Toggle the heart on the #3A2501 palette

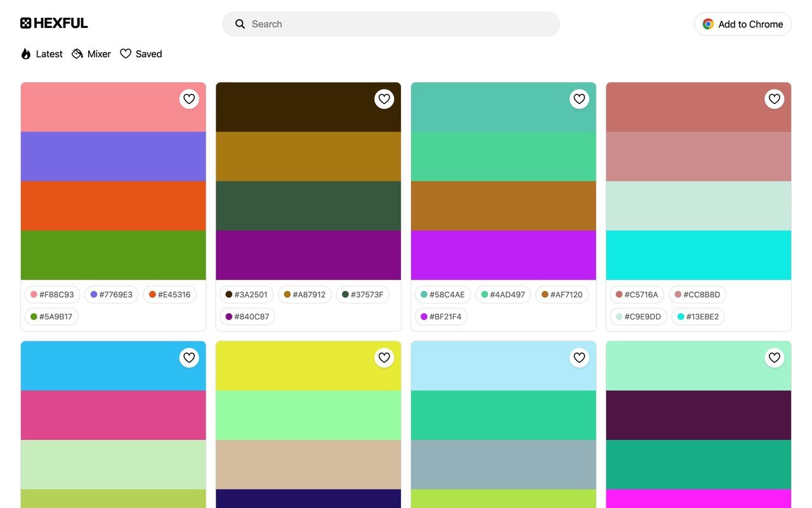(x=384, y=99)
